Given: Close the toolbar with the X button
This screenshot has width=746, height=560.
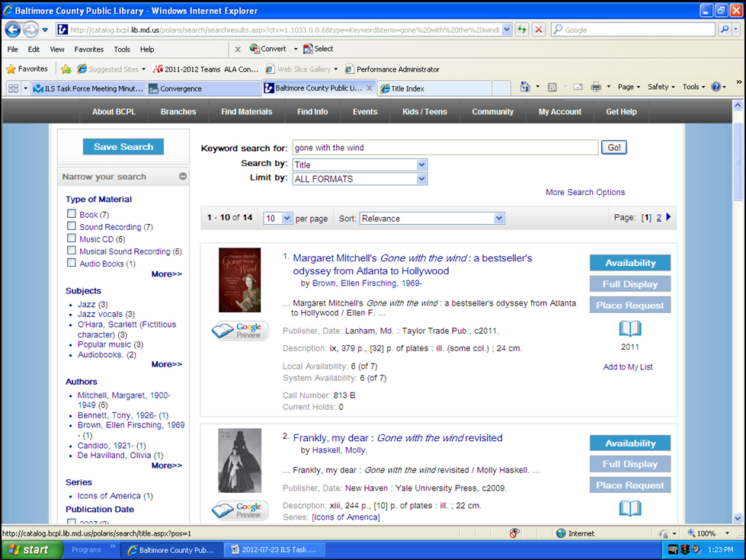Looking at the screenshot, I should pos(238,49).
